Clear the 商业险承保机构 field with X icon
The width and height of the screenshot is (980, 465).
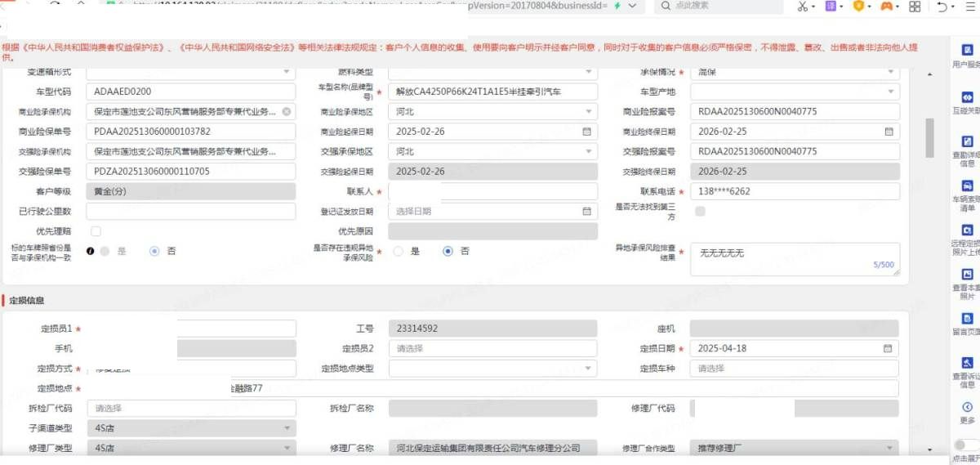287,112
